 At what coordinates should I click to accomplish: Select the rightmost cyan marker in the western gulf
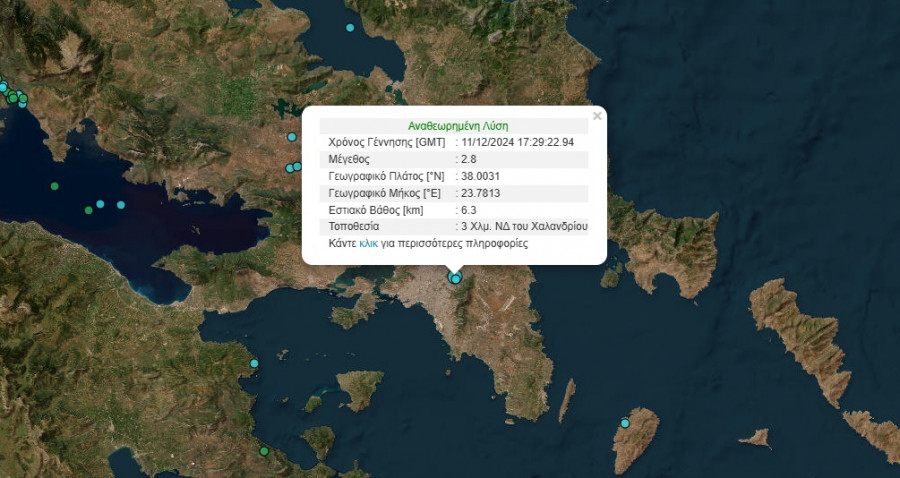coord(121,205)
